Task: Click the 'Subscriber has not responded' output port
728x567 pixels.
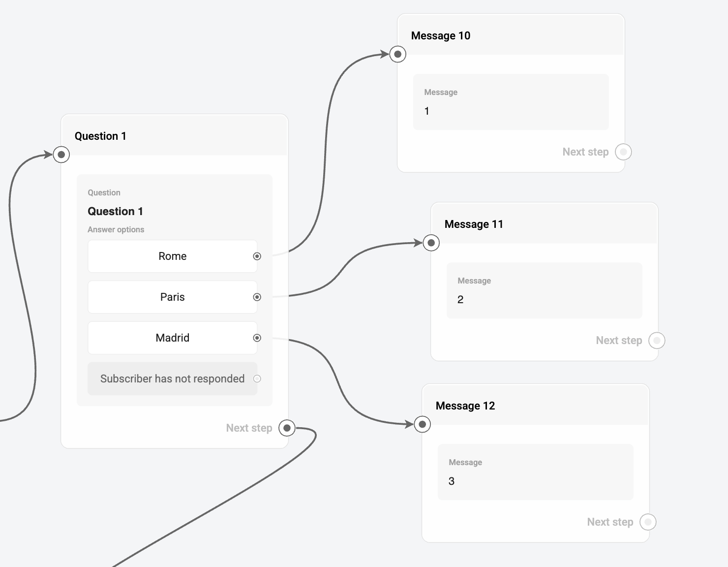Action: [257, 378]
